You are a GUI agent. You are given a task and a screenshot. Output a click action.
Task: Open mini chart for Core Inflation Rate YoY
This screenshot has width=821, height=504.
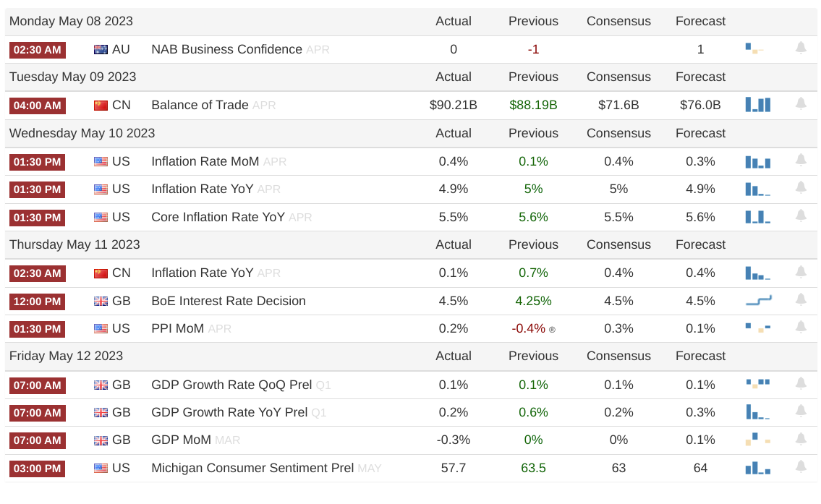pos(757,217)
